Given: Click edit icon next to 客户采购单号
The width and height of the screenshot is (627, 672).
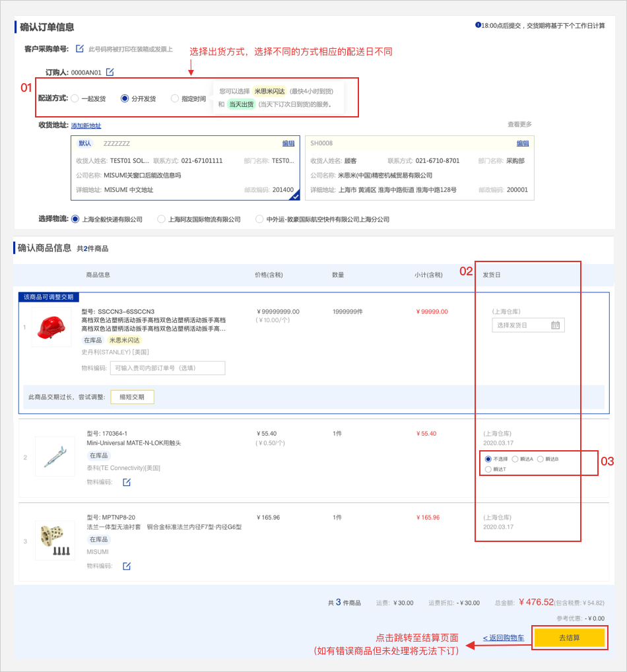Looking at the screenshot, I should pos(80,48).
